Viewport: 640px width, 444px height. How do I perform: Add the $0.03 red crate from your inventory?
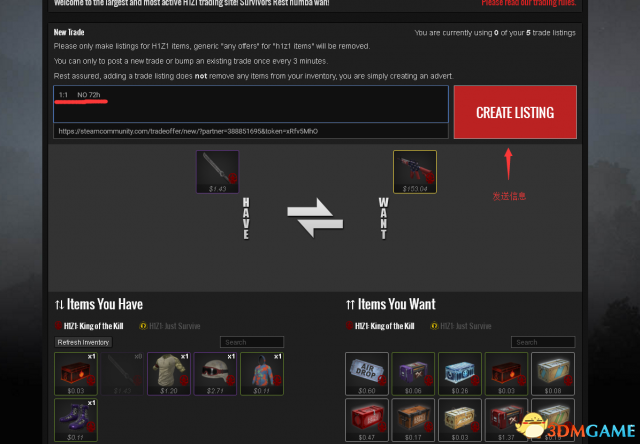(76, 374)
